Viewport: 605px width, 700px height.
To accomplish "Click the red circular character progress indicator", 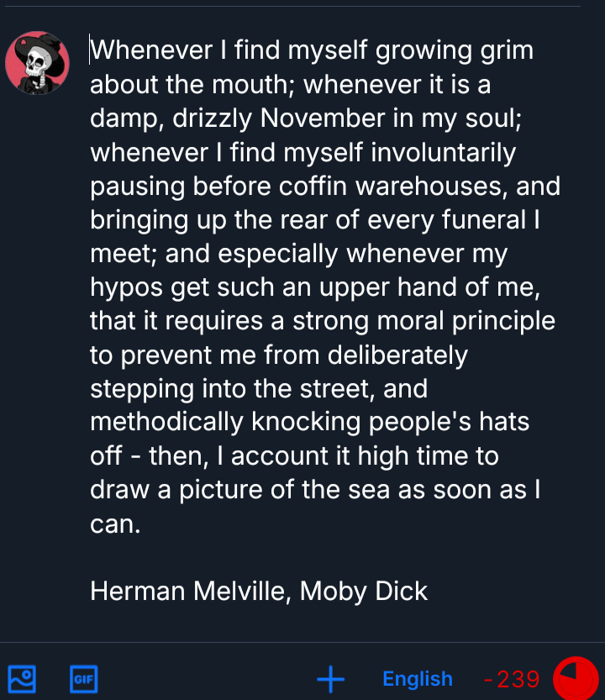I will tap(576, 678).
